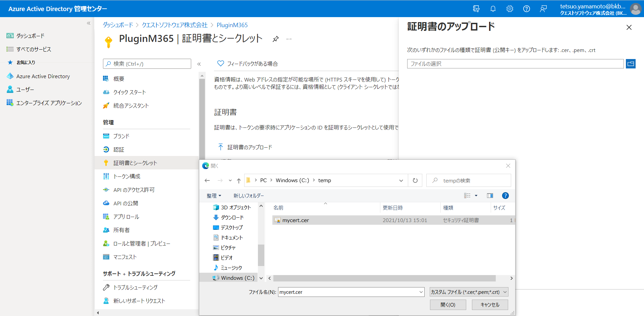Open エンタープライズ アプリケーション
Viewport: 644px width, 316px height.
pos(49,103)
